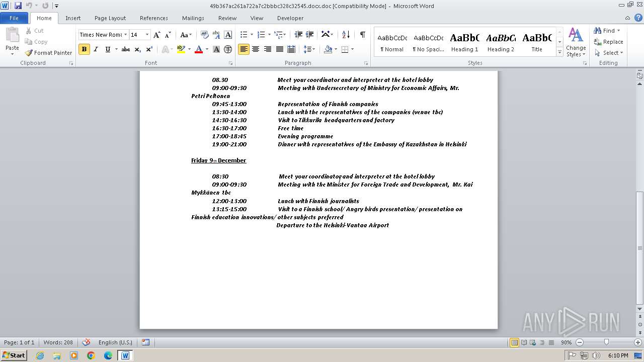644x362 pixels.
Task: Switch to the Developer tab
Action: 290,18
